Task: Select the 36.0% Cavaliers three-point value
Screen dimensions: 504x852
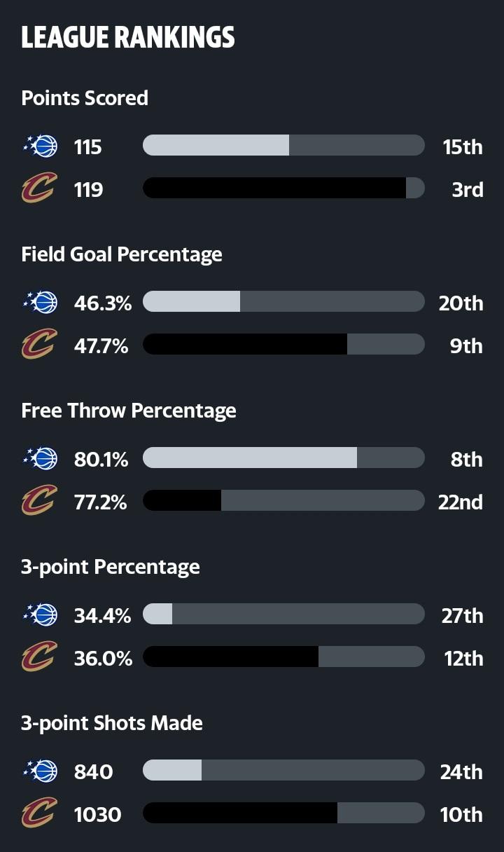Action: tap(103, 659)
